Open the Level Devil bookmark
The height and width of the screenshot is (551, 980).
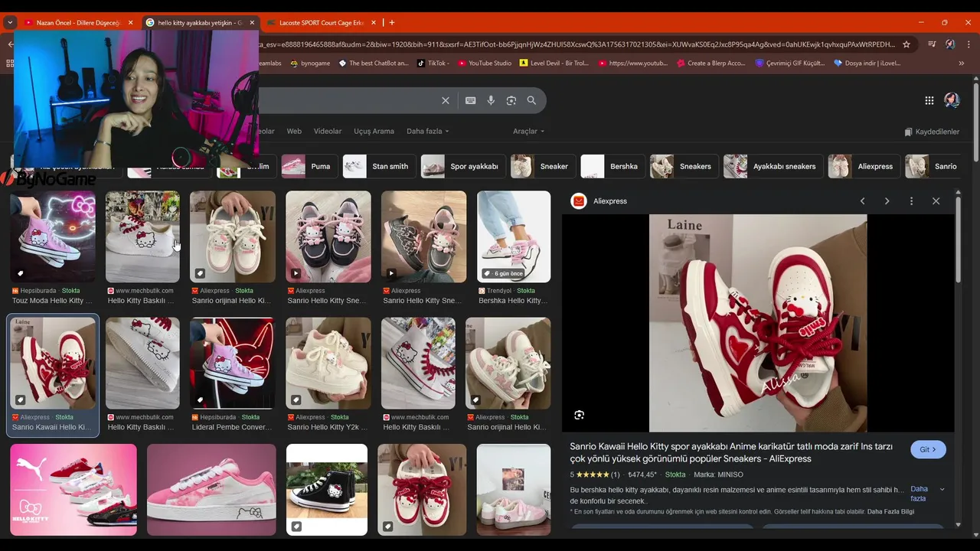coord(554,64)
